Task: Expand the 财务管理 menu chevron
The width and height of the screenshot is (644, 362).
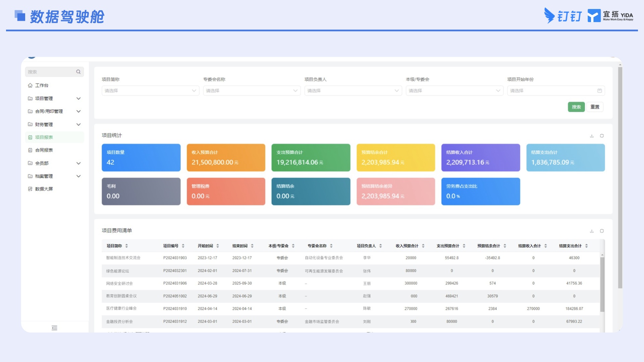Action: click(78, 124)
